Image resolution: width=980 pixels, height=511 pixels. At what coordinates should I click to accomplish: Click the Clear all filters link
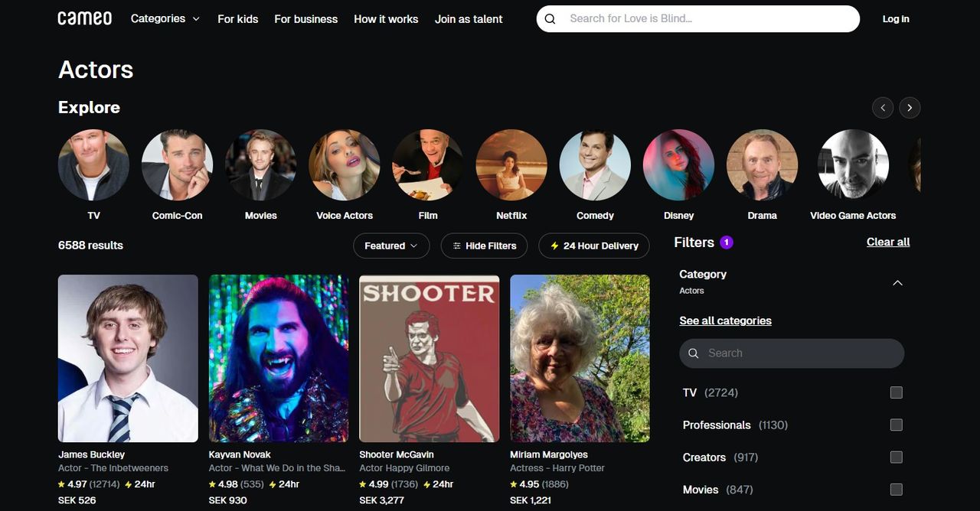click(887, 242)
